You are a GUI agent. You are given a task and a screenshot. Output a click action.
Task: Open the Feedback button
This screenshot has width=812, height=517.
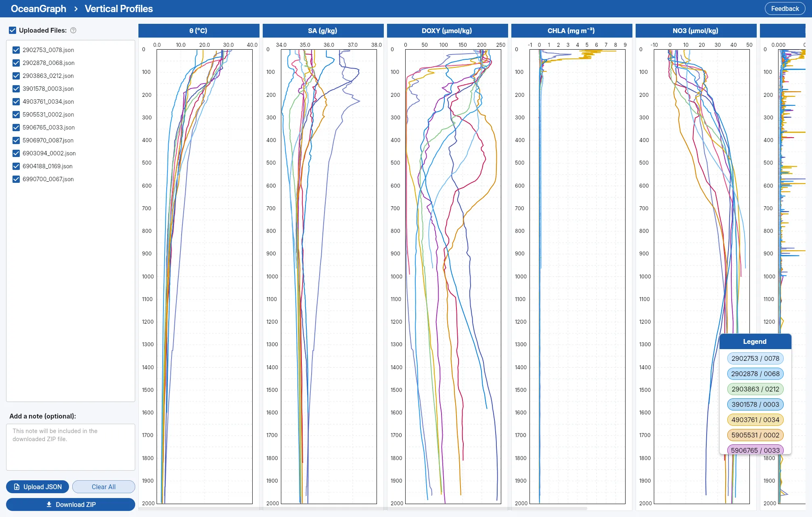(785, 8)
